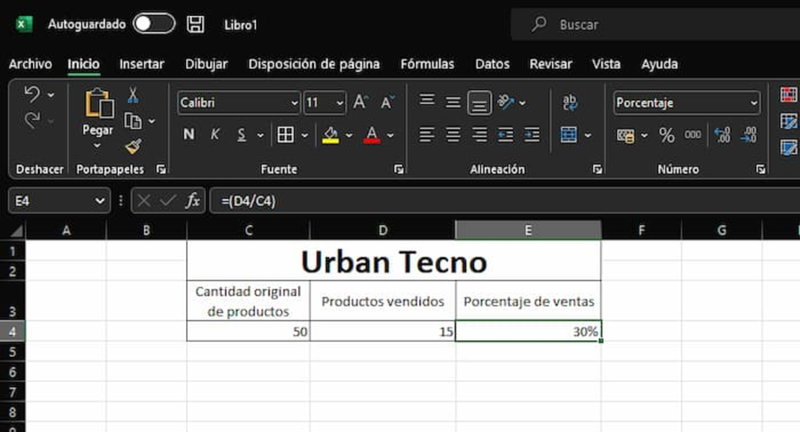The height and width of the screenshot is (432, 800).
Task: Switch to the Inicio tab
Action: tap(84, 64)
